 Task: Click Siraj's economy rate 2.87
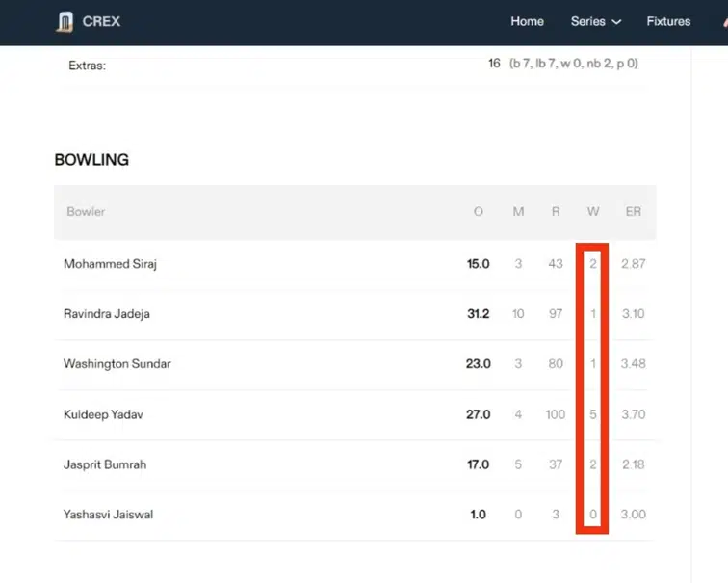coord(634,264)
